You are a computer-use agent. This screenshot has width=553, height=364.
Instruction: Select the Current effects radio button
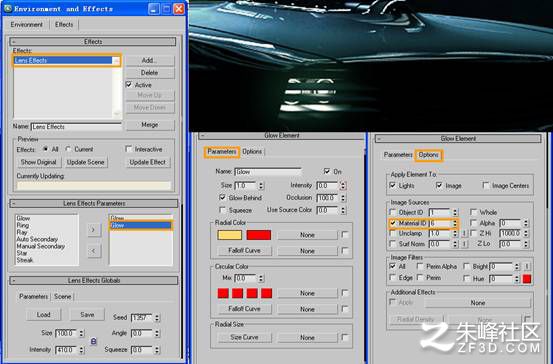pos(68,149)
